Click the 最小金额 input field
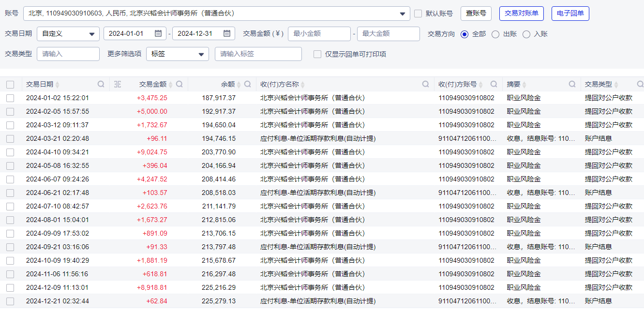 (319, 34)
